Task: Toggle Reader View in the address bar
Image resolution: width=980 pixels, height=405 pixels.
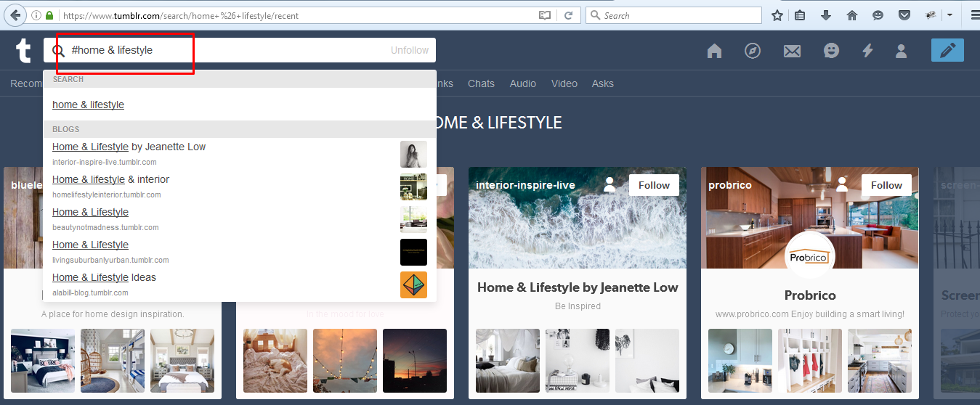Action: click(x=545, y=15)
